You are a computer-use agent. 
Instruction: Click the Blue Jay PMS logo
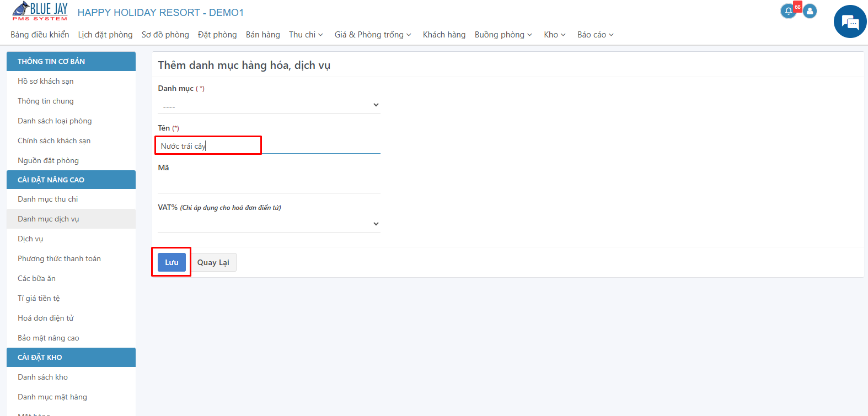pos(40,12)
